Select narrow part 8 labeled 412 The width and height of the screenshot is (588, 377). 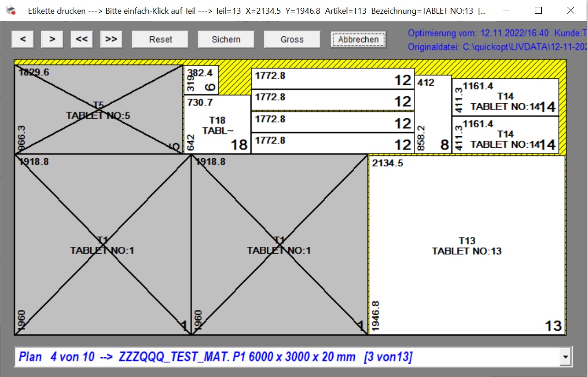pos(433,115)
